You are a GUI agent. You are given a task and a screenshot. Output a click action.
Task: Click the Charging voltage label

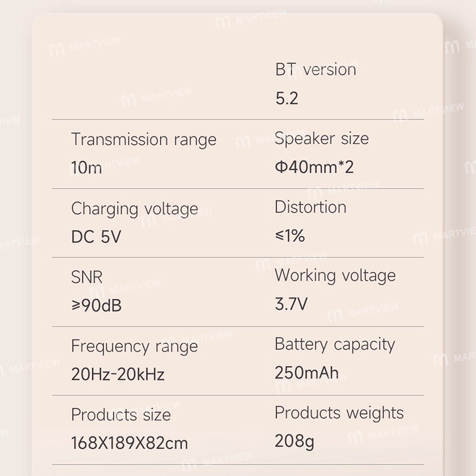[x=135, y=209]
